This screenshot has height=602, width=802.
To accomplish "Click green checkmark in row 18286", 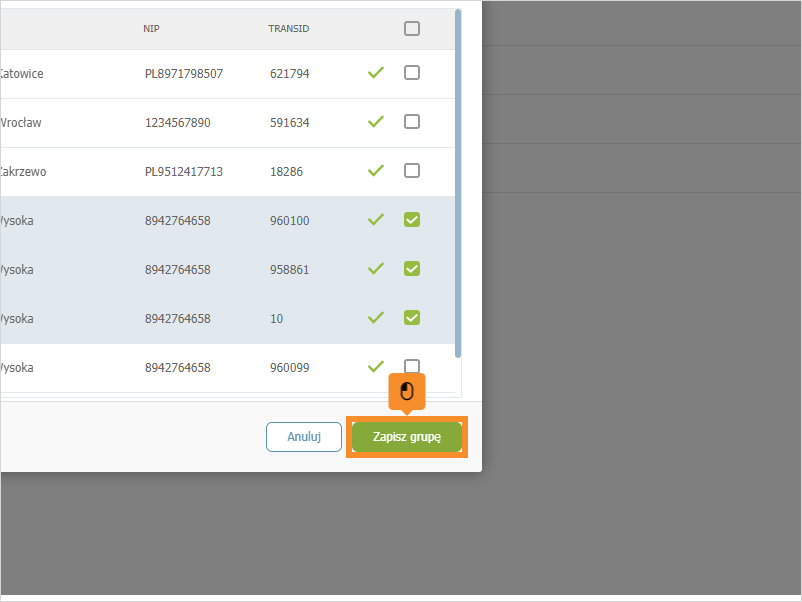I will pos(376,170).
